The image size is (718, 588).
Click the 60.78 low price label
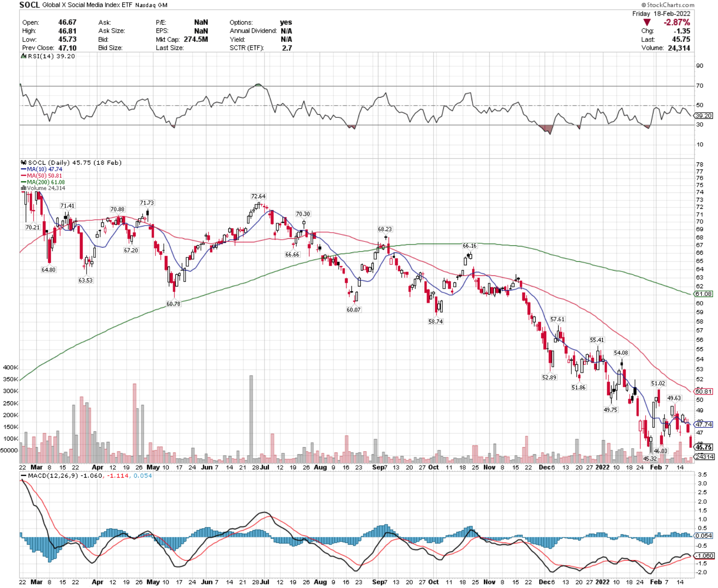(x=174, y=304)
